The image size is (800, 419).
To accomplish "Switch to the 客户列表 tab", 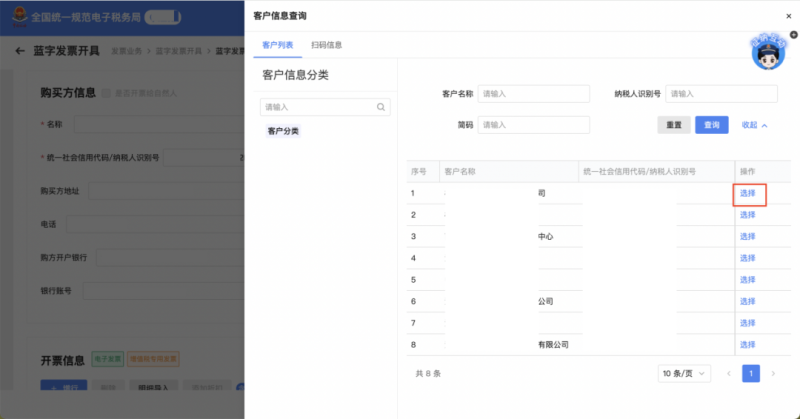I will click(278, 45).
